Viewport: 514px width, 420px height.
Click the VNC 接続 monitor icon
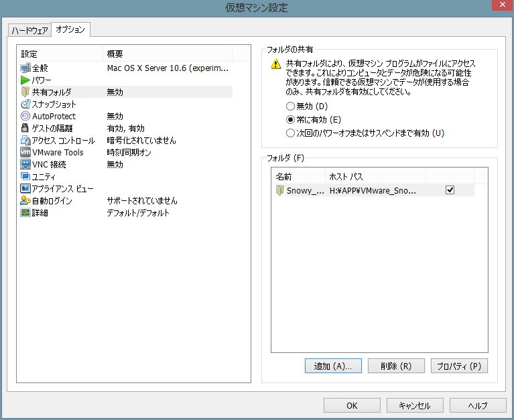25,164
